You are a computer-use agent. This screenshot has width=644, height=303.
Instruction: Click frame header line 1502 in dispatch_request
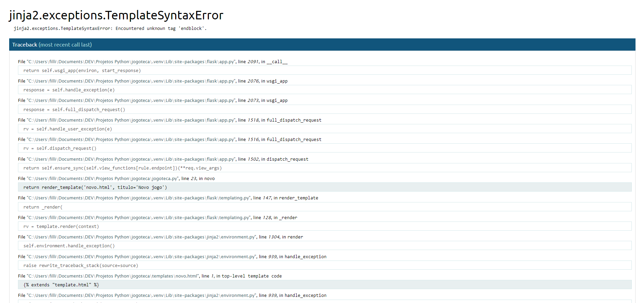tap(163, 159)
